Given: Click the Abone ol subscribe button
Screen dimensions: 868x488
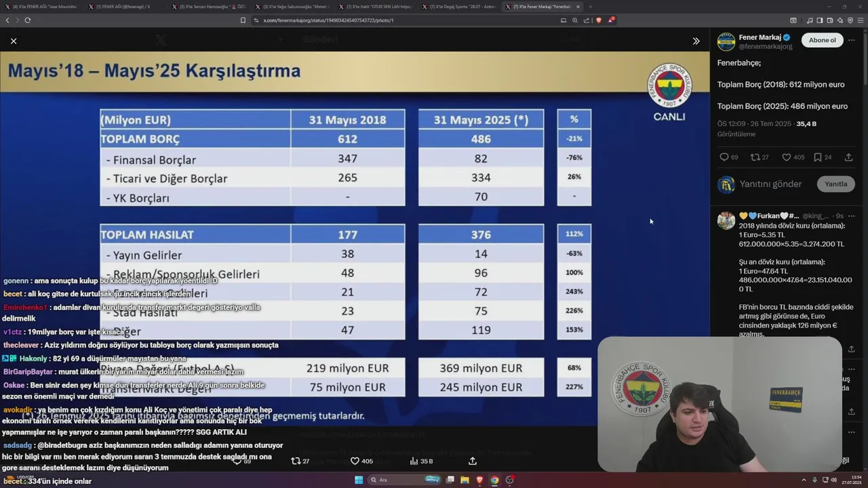Looking at the screenshot, I should (x=822, y=40).
